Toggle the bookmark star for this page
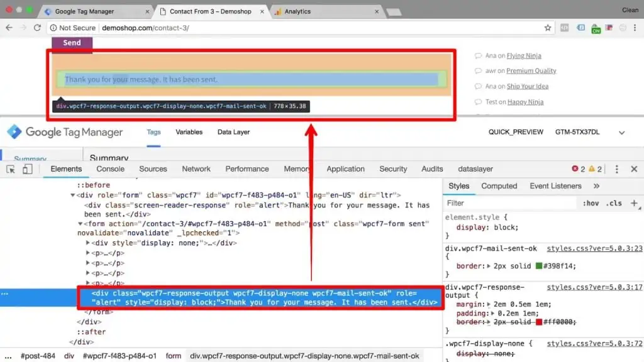 [548, 27]
